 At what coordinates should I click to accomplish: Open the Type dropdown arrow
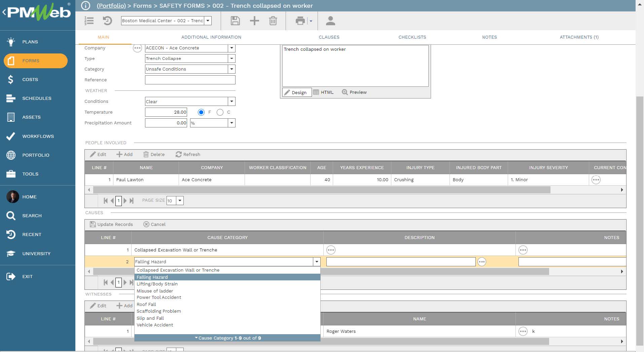[x=231, y=58]
